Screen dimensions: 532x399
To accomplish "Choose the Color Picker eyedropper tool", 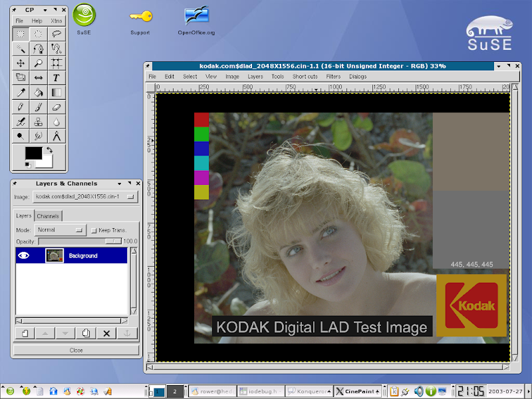I will pyautogui.click(x=21, y=92).
